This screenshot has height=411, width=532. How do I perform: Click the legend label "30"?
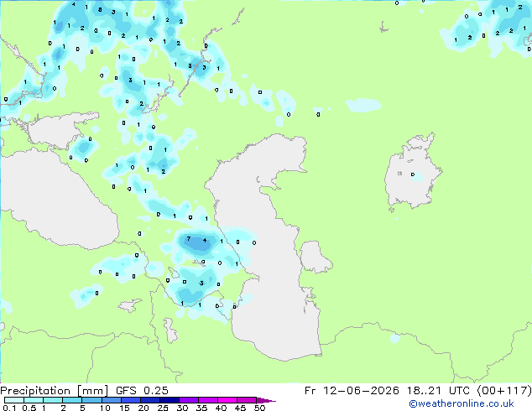[x=182, y=408]
